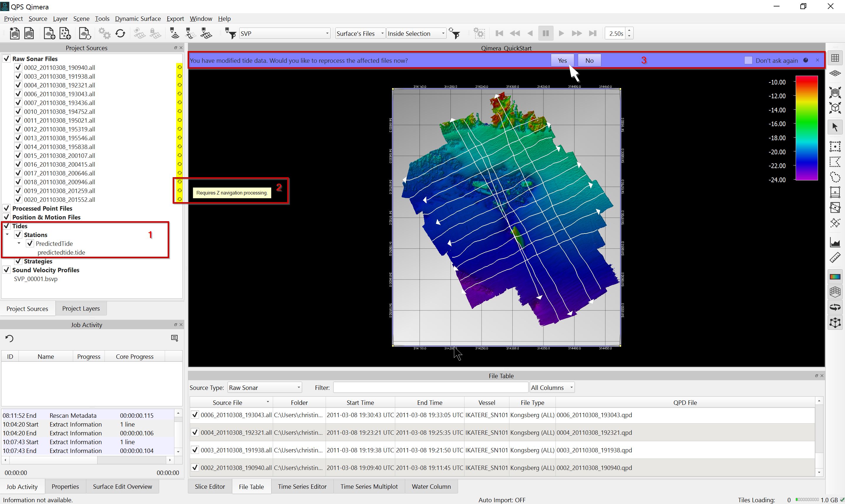Collapse the Stations tree node
Viewport: 845px width, 504px height.
coord(7,234)
